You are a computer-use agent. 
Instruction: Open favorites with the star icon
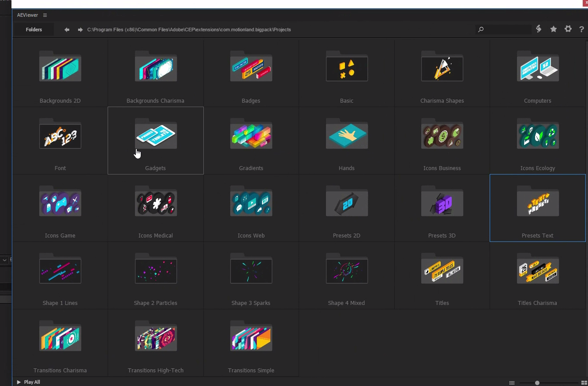tap(553, 29)
